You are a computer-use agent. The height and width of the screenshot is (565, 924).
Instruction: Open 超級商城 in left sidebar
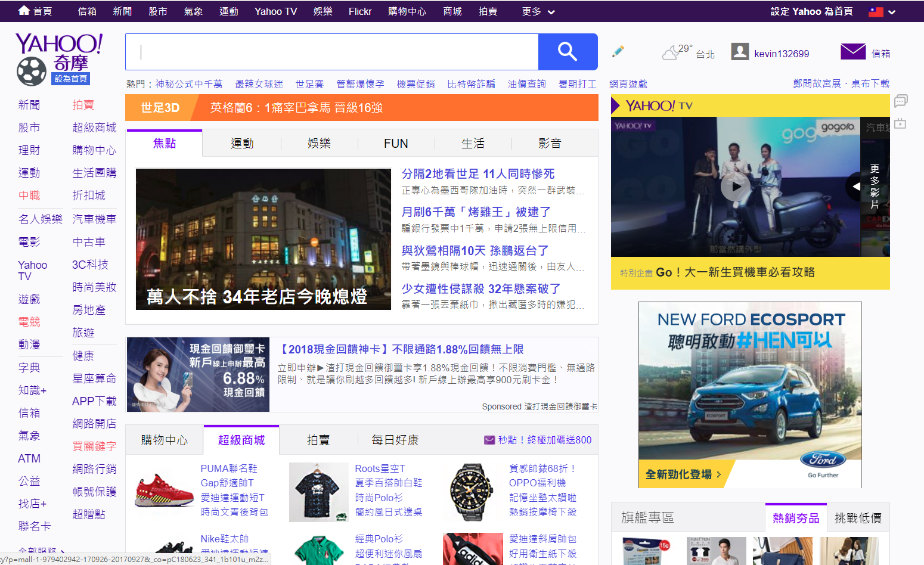tap(94, 128)
